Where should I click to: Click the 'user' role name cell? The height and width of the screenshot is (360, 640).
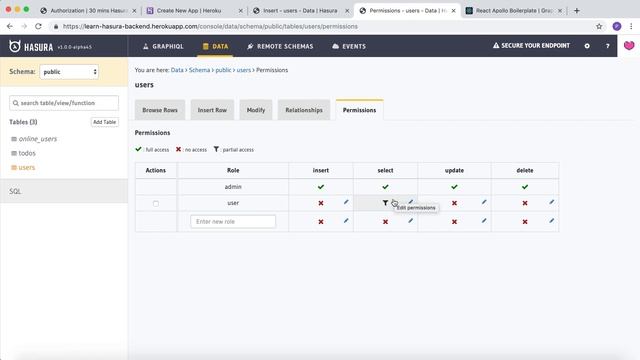pos(233,203)
